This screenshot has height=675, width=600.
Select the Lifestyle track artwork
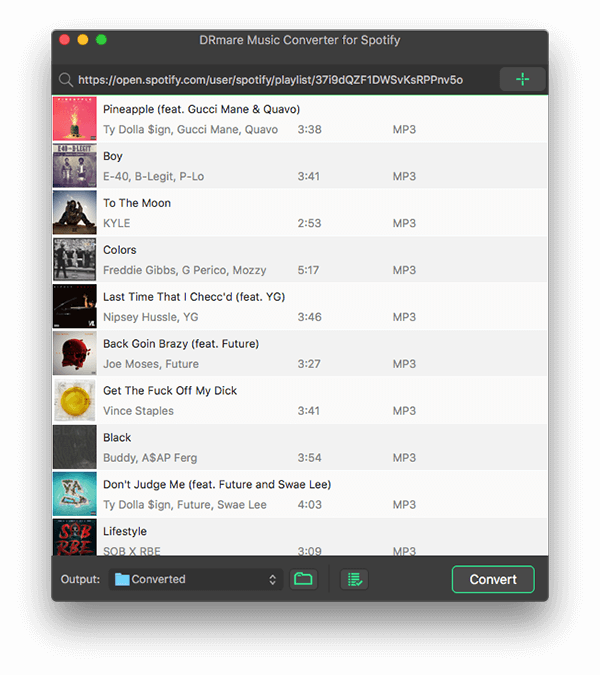point(74,537)
